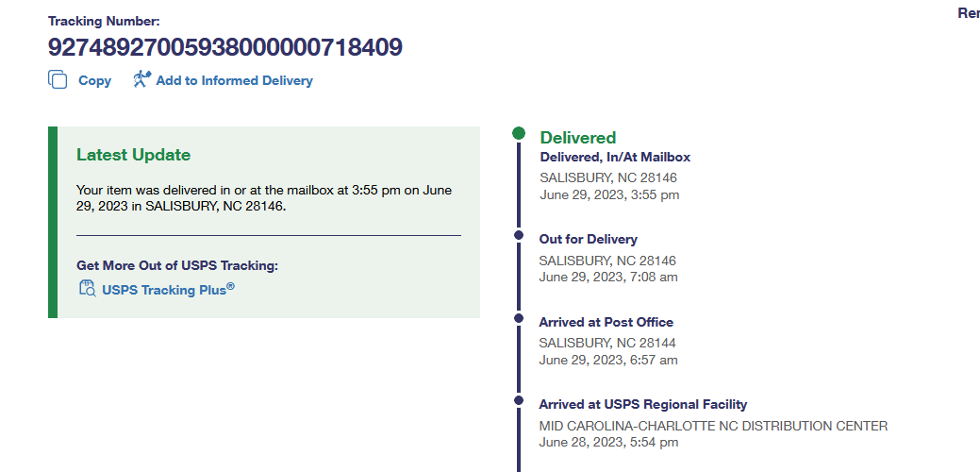Click the green Delivered status heading

pos(577,138)
